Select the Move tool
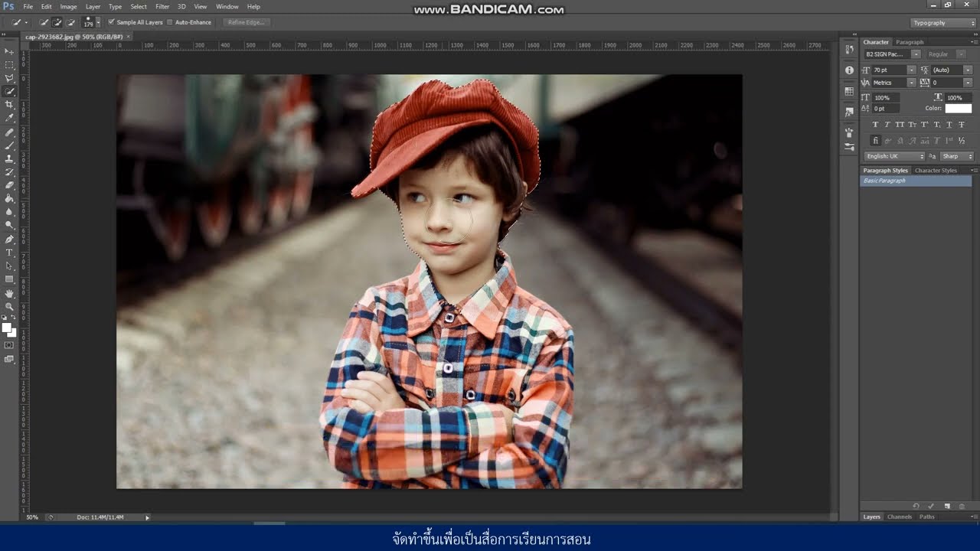Viewport: 980px width, 551px height. coord(9,51)
